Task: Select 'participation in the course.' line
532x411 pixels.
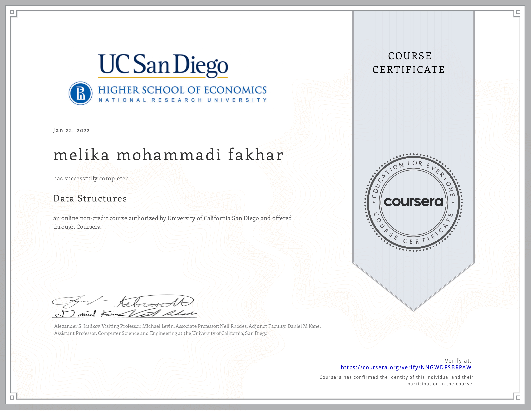Action: (x=441, y=384)
